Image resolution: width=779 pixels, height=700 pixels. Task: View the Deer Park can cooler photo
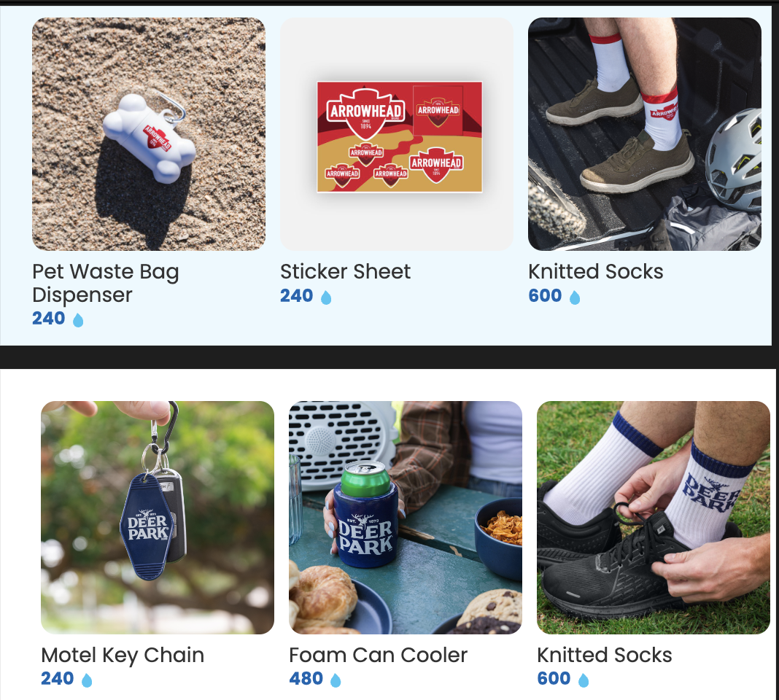pyautogui.click(x=406, y=517)
